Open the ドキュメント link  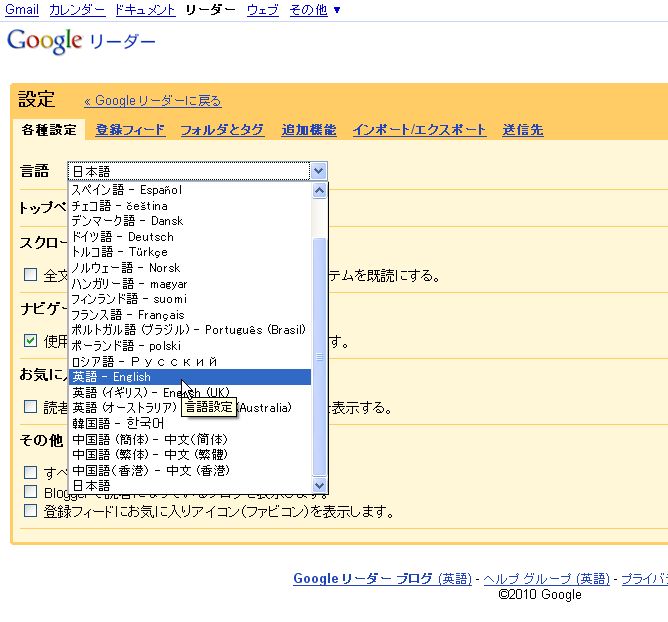click(145, 9)
